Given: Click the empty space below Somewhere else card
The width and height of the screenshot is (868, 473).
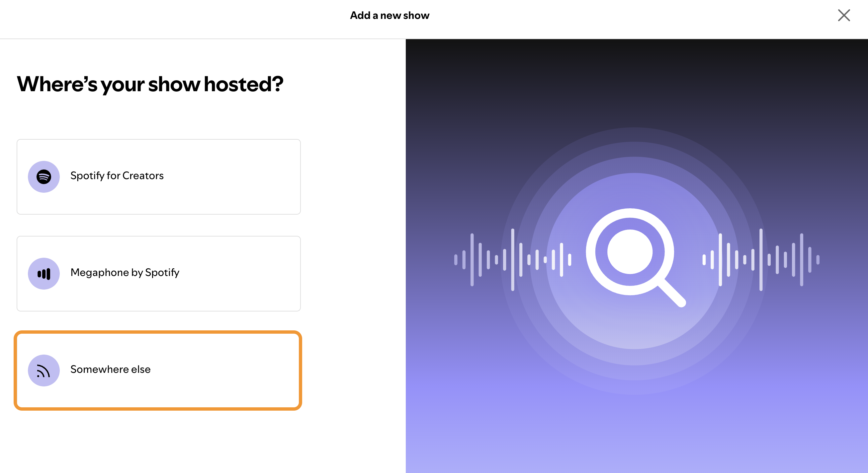Looking at the screenshot, I should pyautogui.click(x=158, y=441).
